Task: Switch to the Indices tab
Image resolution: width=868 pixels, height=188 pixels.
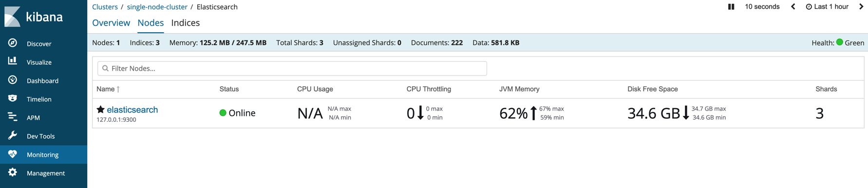Action: 186,23
